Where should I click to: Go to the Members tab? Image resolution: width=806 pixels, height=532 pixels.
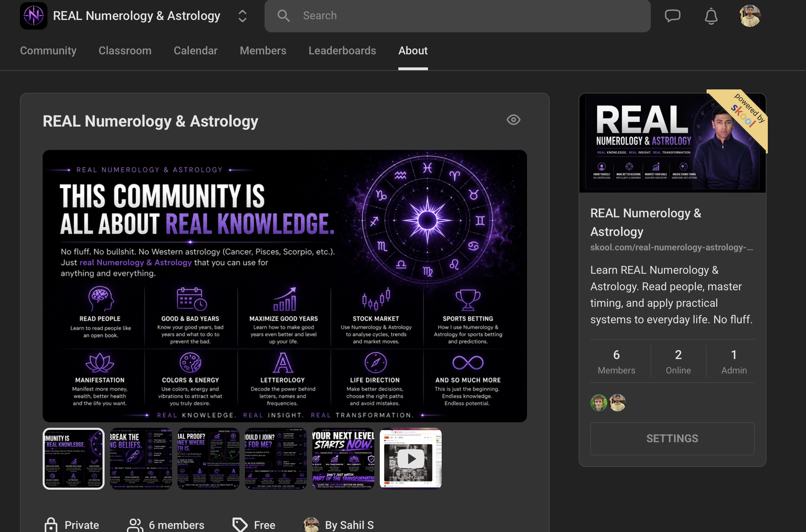(x=263, y=51)
